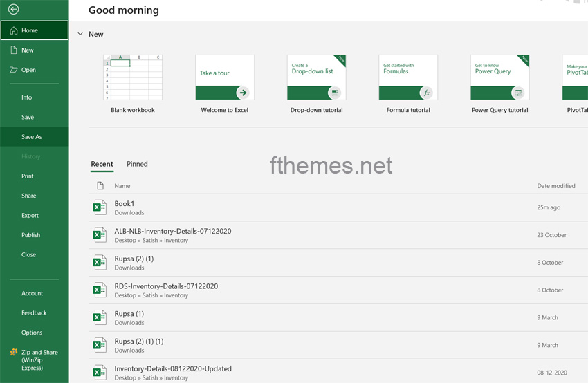
Task: Click the New page icon in sidebar
Action: point(14,50)
